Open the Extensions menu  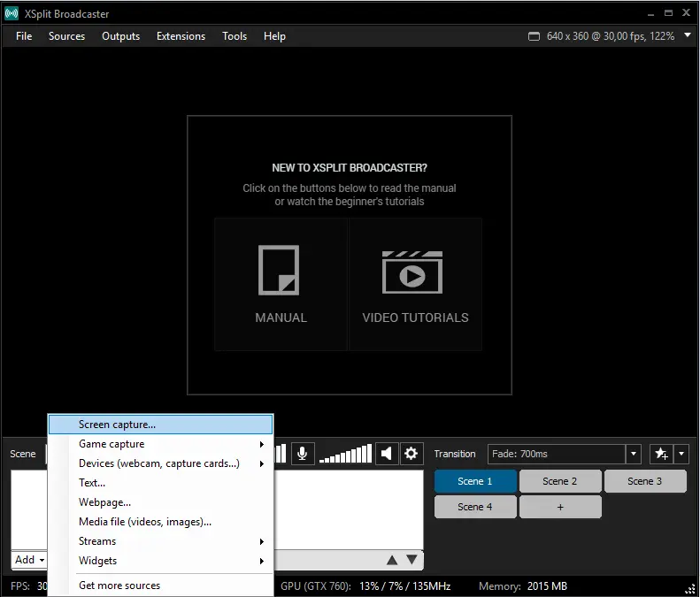(x=181, y=36)
